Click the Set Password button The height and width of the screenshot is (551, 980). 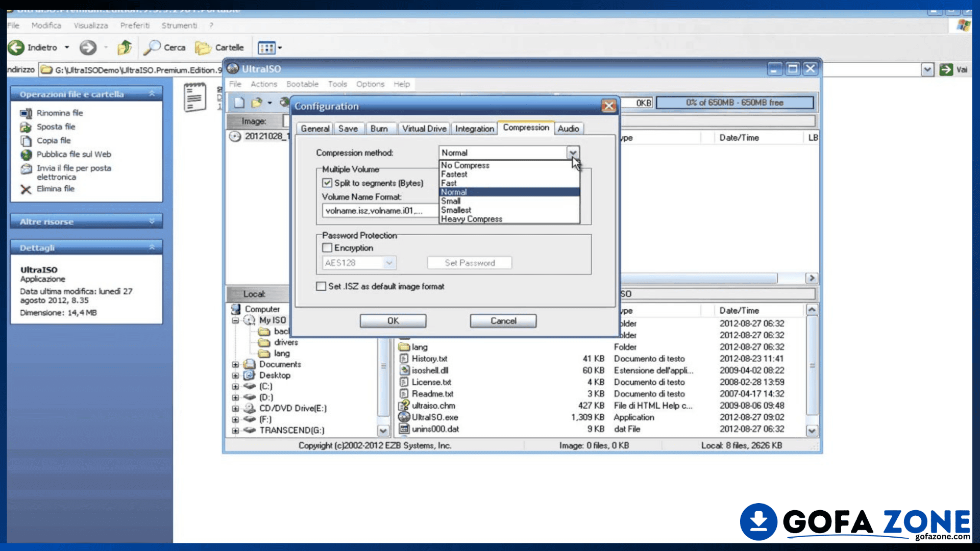(470, 263)
